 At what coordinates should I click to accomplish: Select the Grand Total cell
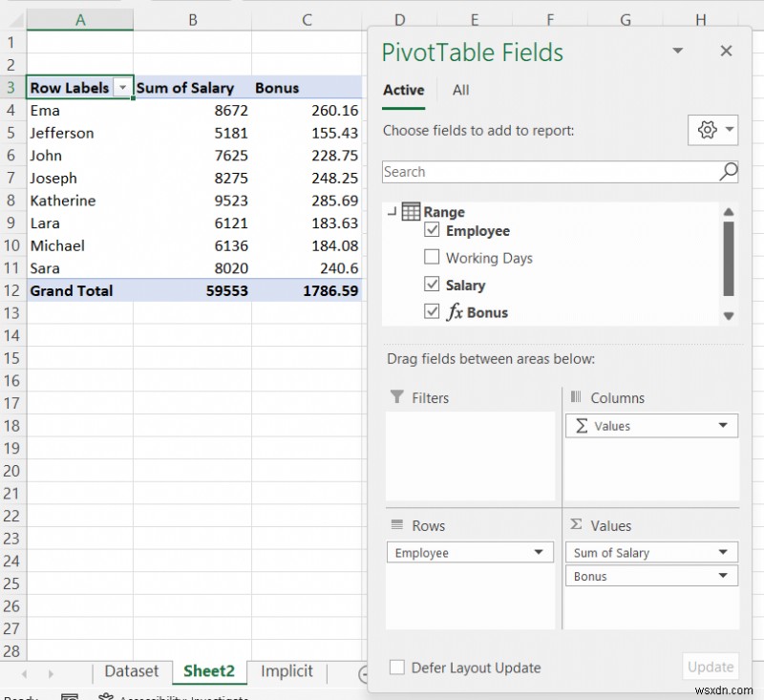[x=70, y=290]
